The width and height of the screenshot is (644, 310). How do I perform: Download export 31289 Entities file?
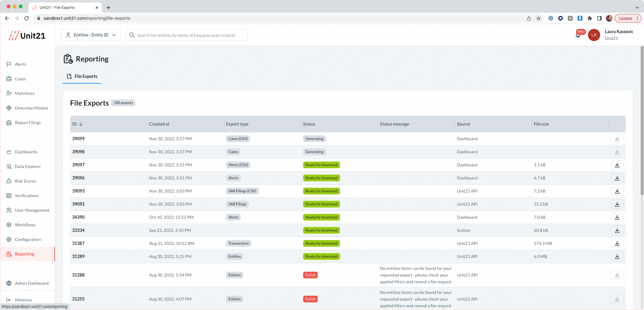[x=617, y=256]
